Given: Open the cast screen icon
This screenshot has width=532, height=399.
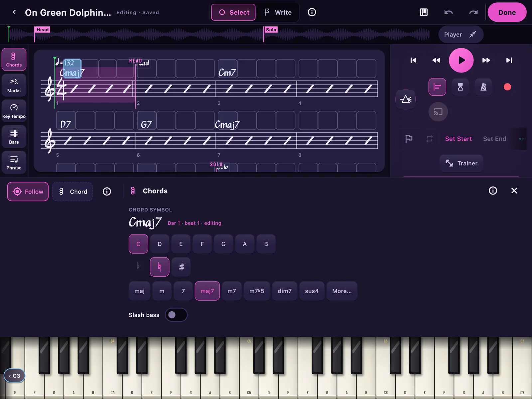Looking at the screenshot, I should [x=438, y=112].
